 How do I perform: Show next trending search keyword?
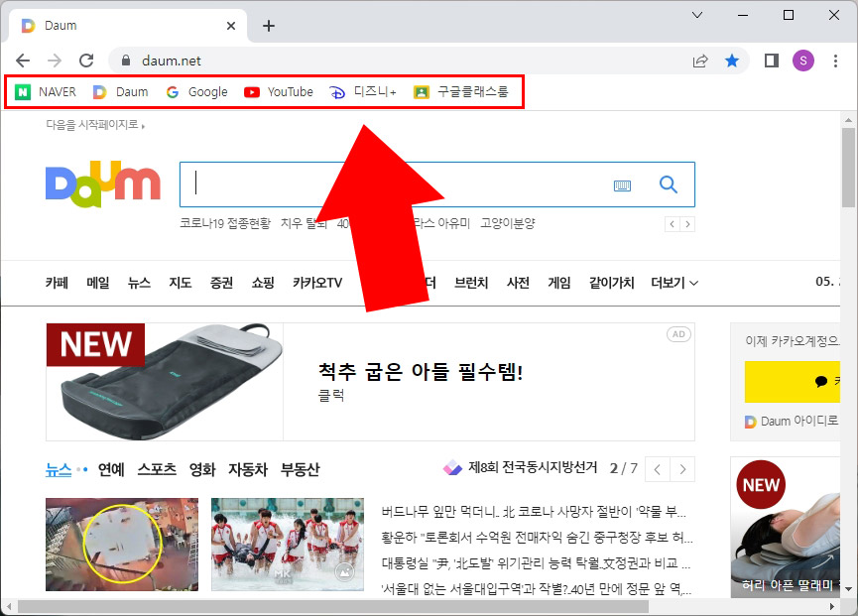coord(687,224)
